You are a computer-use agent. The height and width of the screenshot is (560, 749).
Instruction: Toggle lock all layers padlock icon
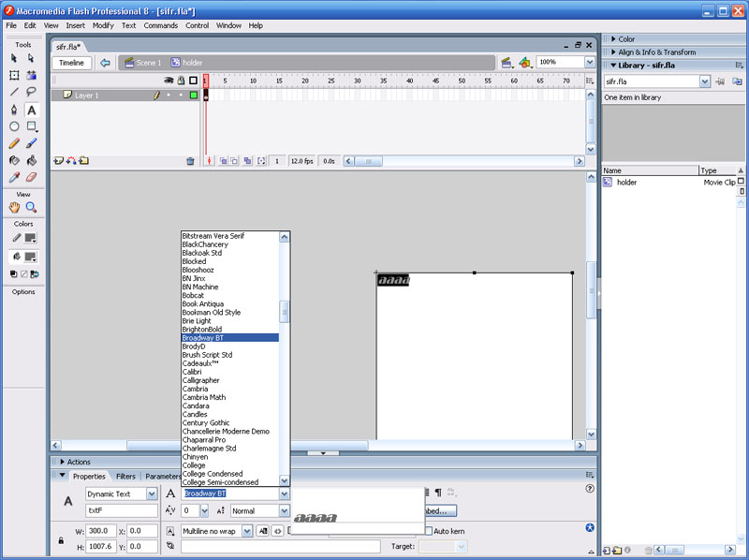[181, 81]
